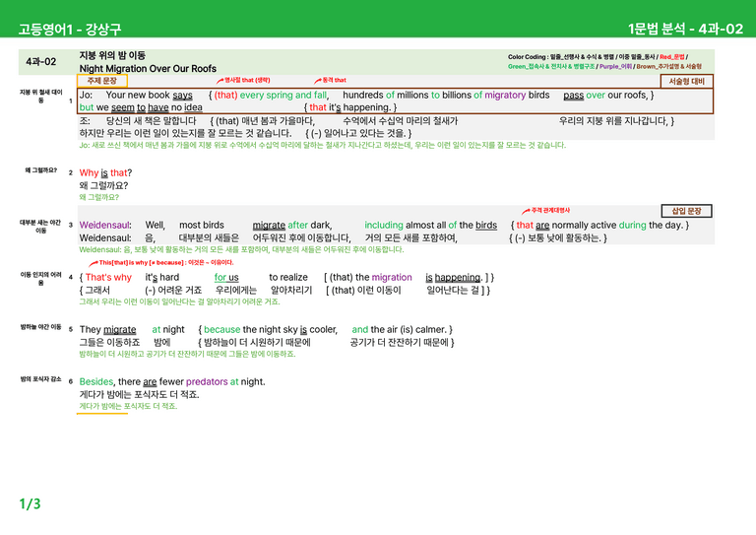Click the red arrow beside '주격 관계대명사'
Image resolution: width=756 pixels, height=535 pixels.
coord(526,211)
